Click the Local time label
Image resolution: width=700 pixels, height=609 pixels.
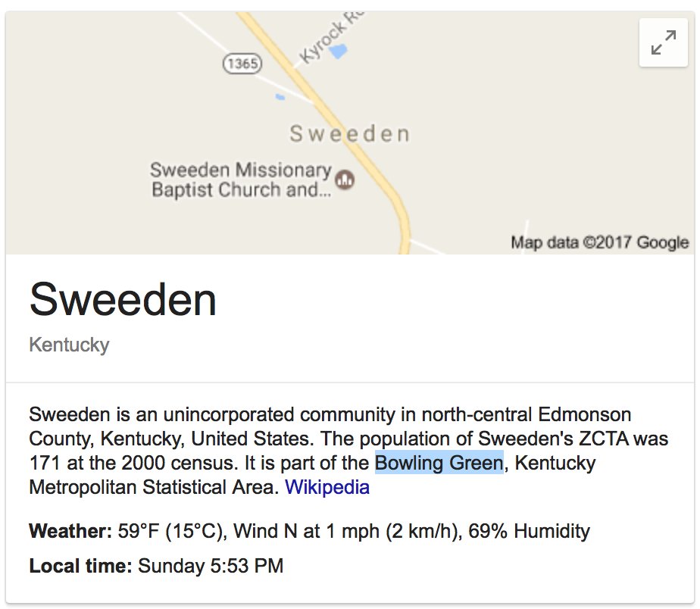coord(81,566)
